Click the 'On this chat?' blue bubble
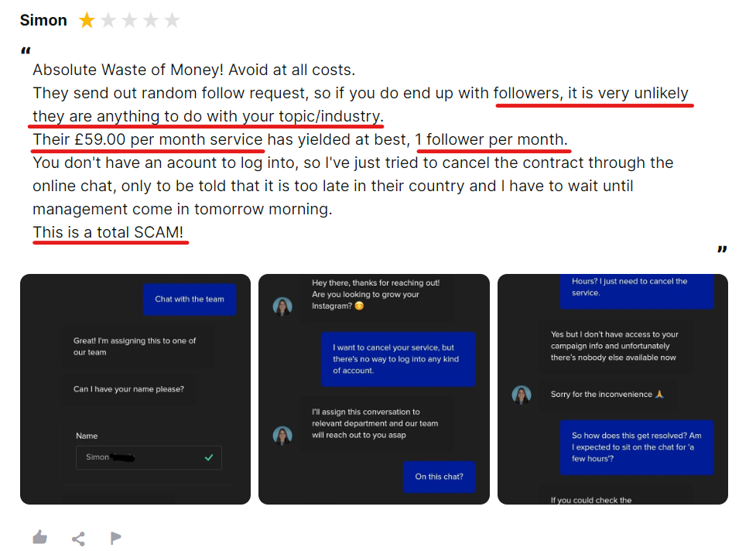This screenshot has height=551, width=756. [439, 477]
